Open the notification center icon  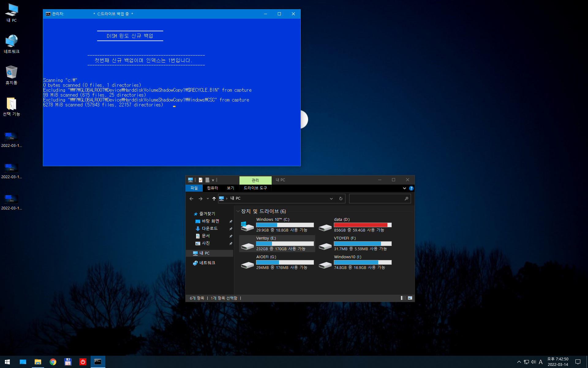(x=578, y=362)
